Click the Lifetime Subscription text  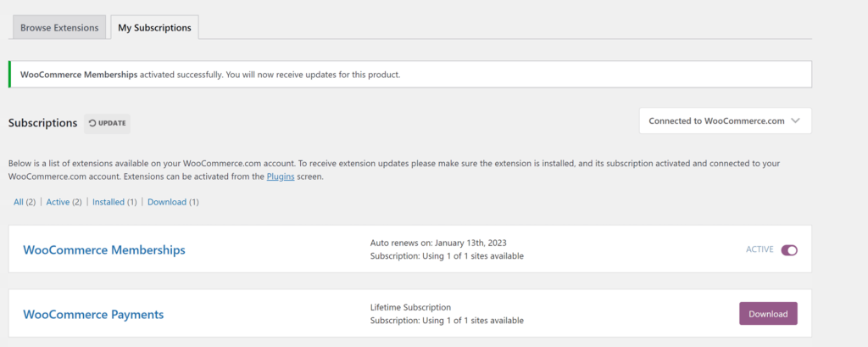click(410, 307)
